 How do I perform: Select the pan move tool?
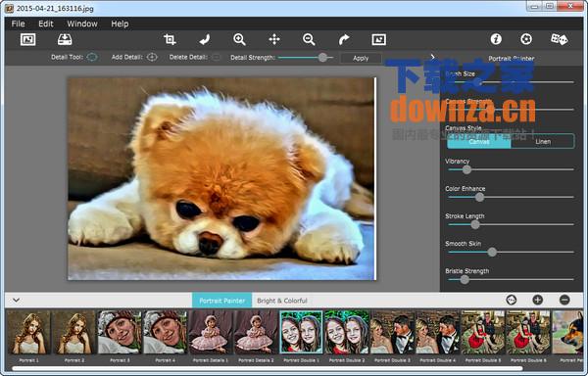tap(274, 39)
